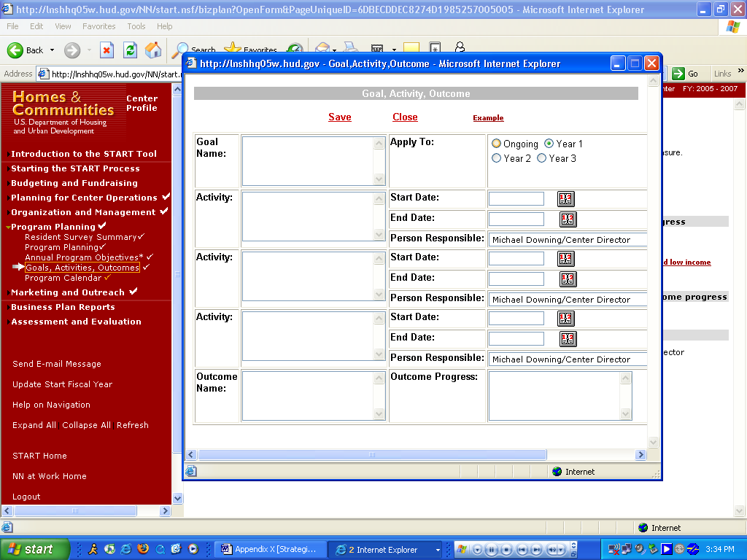The width and height of the screenshot is (747, 560).
Task: Choose the Year 3 radio option
Action: 542,158
